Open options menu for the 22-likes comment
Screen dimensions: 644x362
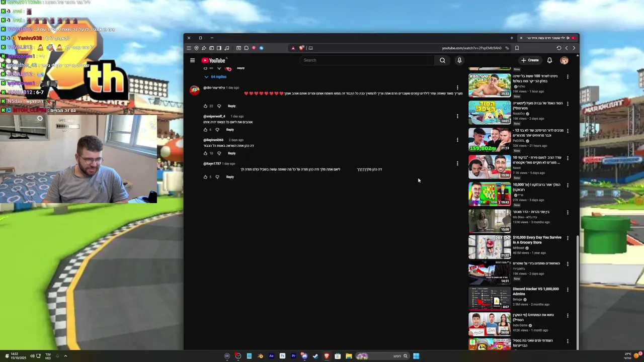(457, 87)
